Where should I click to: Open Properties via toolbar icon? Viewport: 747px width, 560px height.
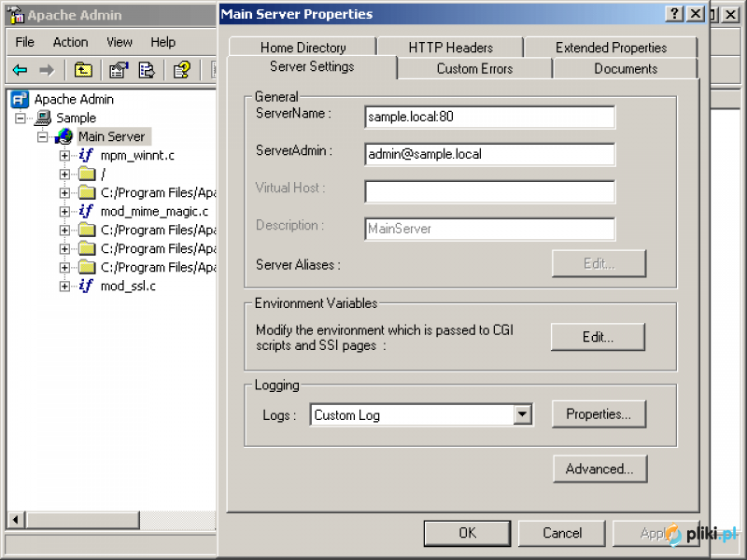pyautogui.click(x=119, y=71)
